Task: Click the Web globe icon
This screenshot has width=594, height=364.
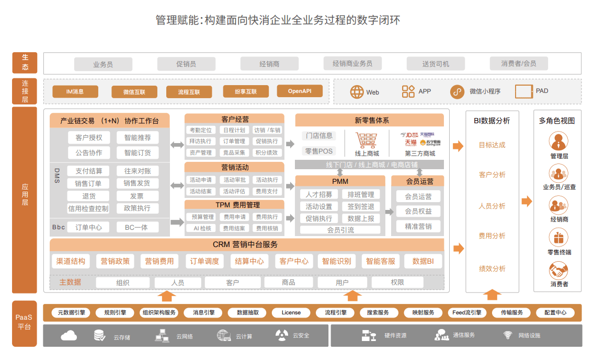Action: tap(357, 92)
